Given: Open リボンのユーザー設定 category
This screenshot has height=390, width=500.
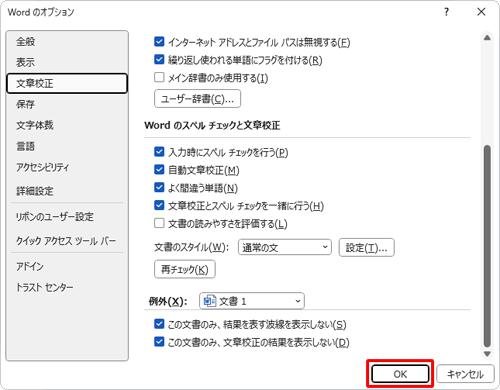Looking at the screenshot, I should (67, 217).
